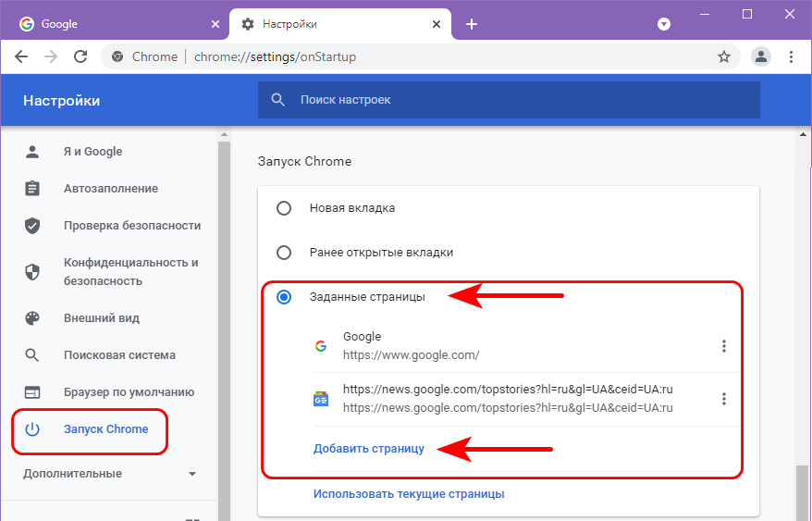Image resolution: width=812 pixels, height=521 pixels.
Task: Click the Браузер по умолчанию window icon
Action: pos(32,392)
